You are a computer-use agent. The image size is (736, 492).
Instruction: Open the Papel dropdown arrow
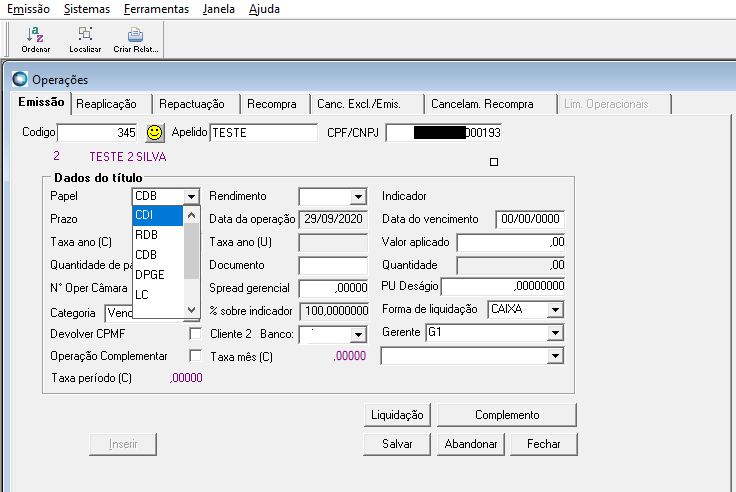191,196
